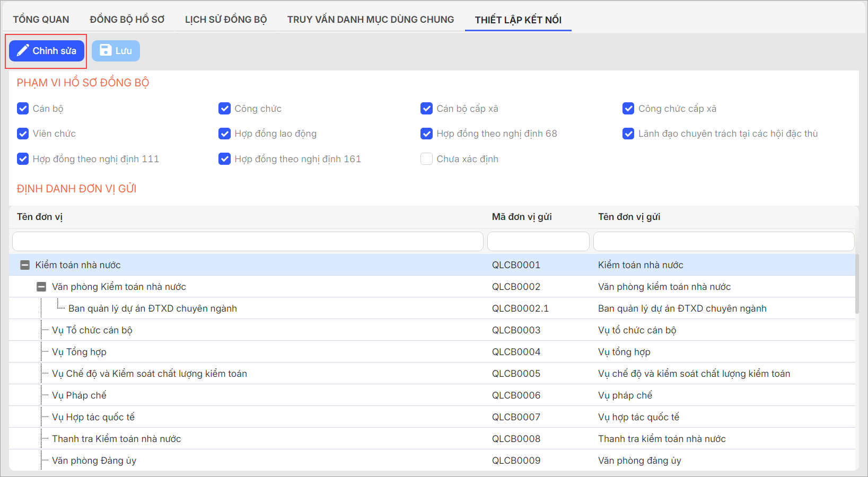Toggle the Công chức checkbox
Viewport: 868px width, 477px height.
pos(225,109)
